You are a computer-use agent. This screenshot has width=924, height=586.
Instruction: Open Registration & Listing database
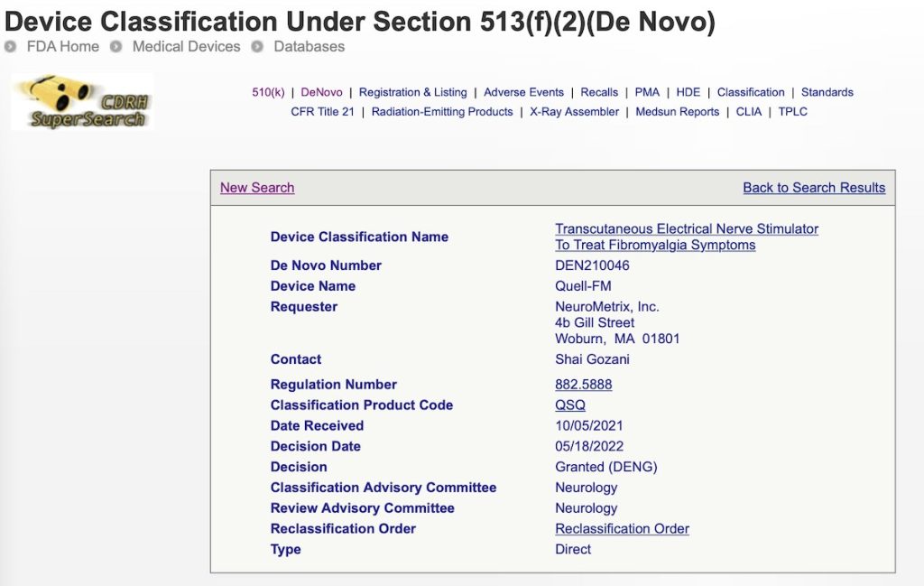(x=412, y=92)
